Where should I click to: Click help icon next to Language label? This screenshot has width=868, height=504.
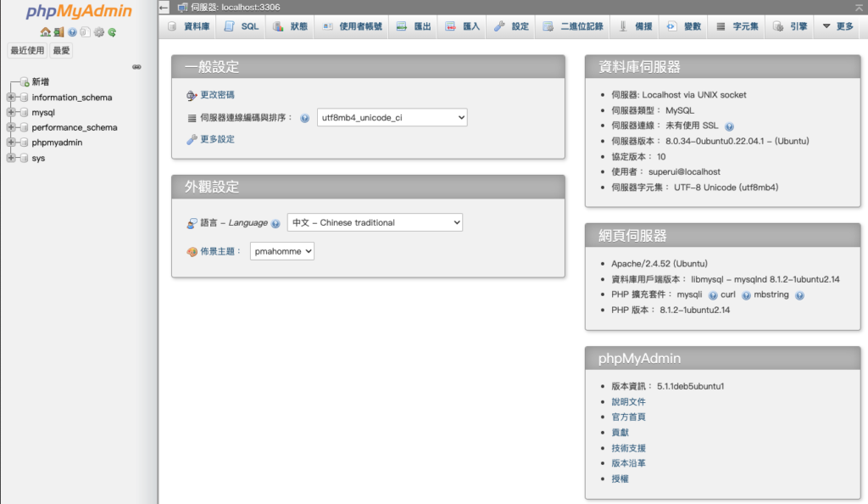275,223
